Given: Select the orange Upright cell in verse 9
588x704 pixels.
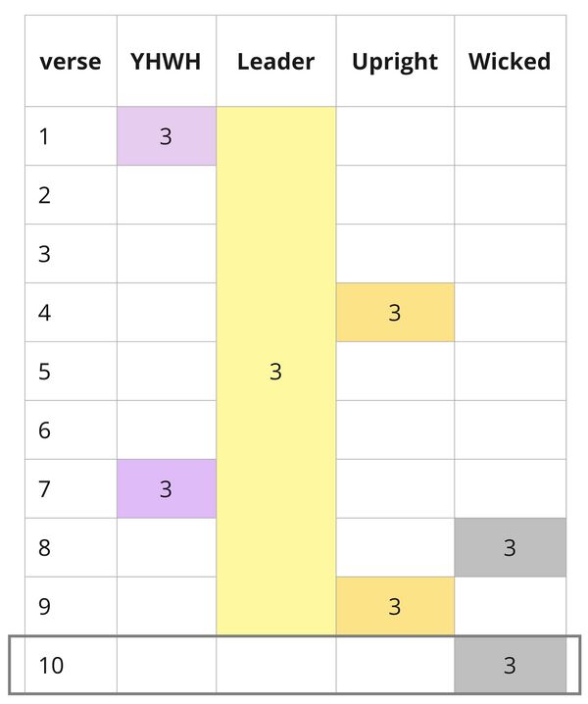Looking at the screenshot, I should (394, 606).
